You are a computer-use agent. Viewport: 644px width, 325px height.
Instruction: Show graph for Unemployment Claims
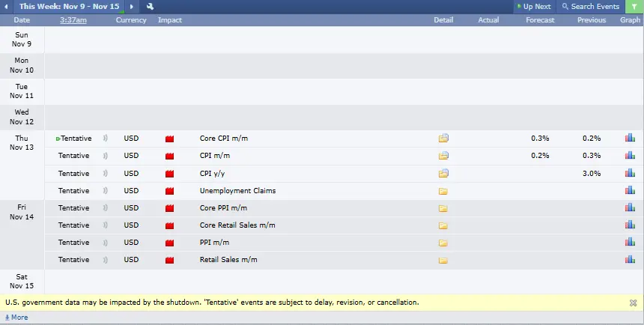click(x=630, y=190)
